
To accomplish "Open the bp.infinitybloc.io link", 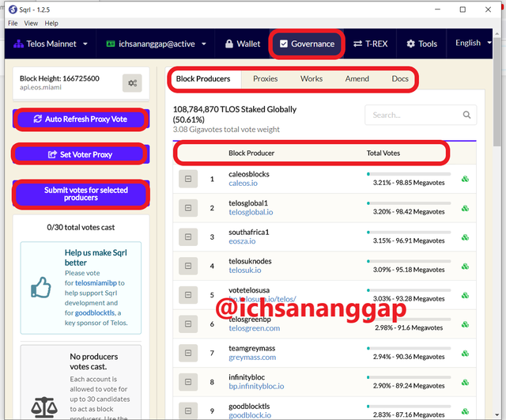I will click(x=256, y=387).
